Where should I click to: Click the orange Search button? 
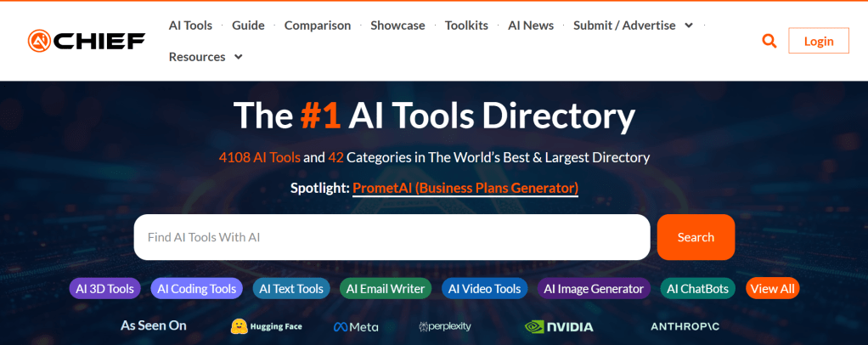tap(696, 237)
